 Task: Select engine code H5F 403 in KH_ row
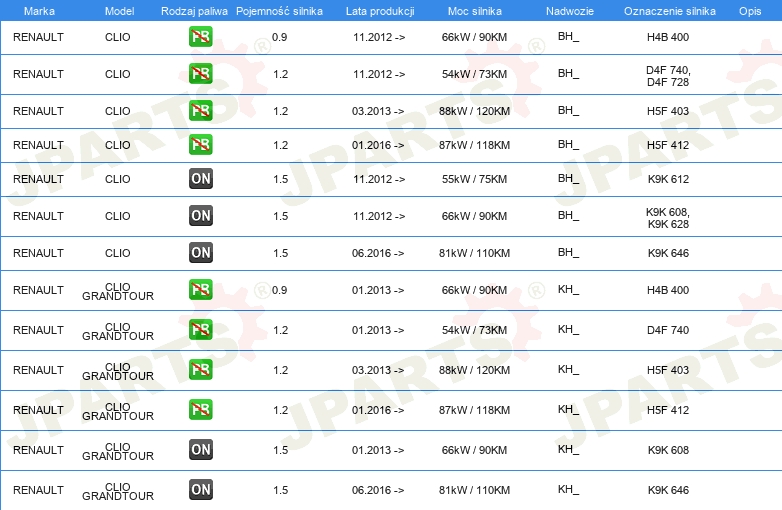coord(668,370)
